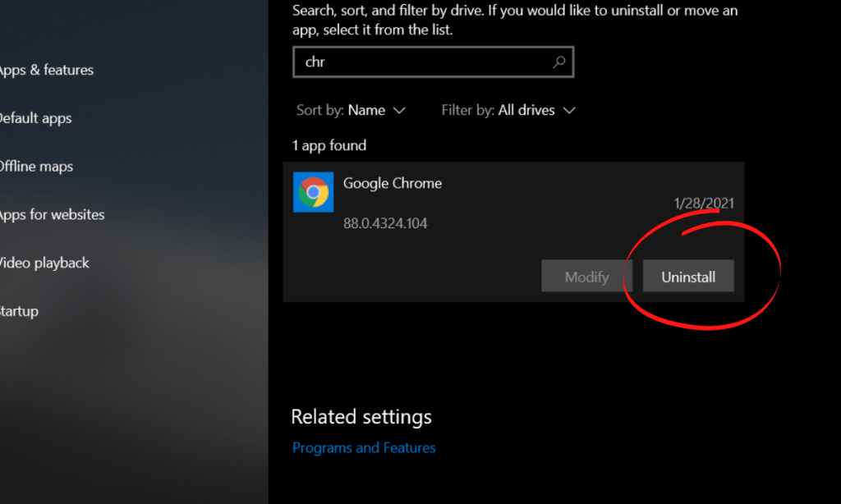841x504 pixels.
Task: Click the greyed-out Modify button
Action: (586, 277)
